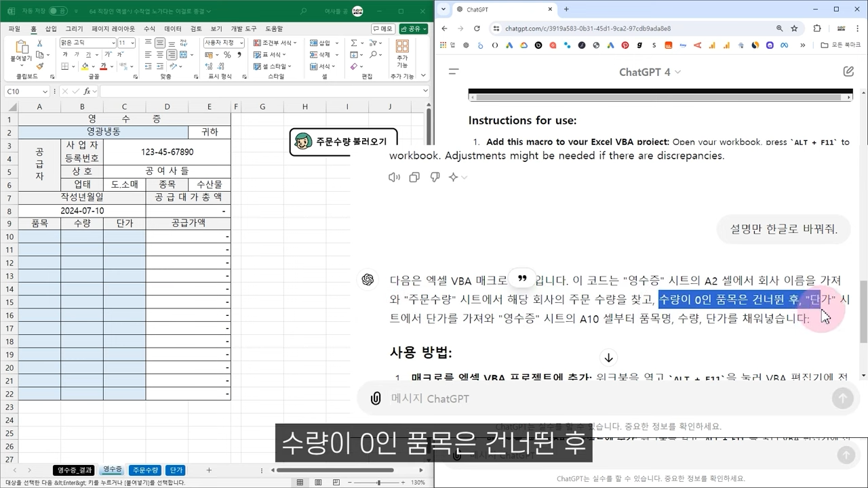
Task: Open the number format dropdown
Action: click(x=240, y=43)
